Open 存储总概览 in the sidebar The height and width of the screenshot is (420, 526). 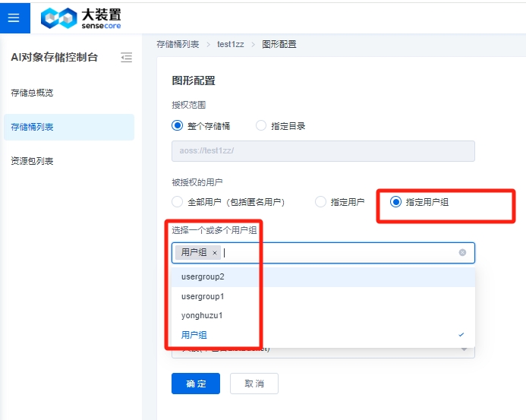(32, 93)
